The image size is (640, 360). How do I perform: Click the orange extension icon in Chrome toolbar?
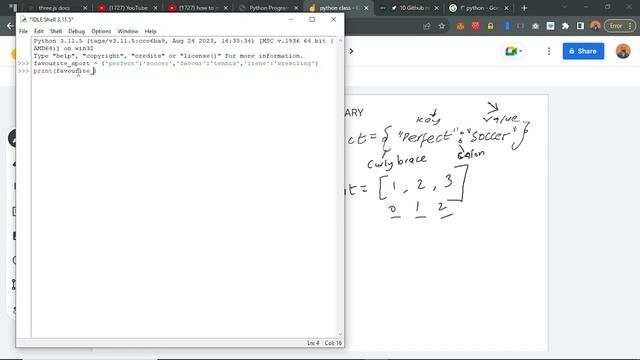pos(460,26)
